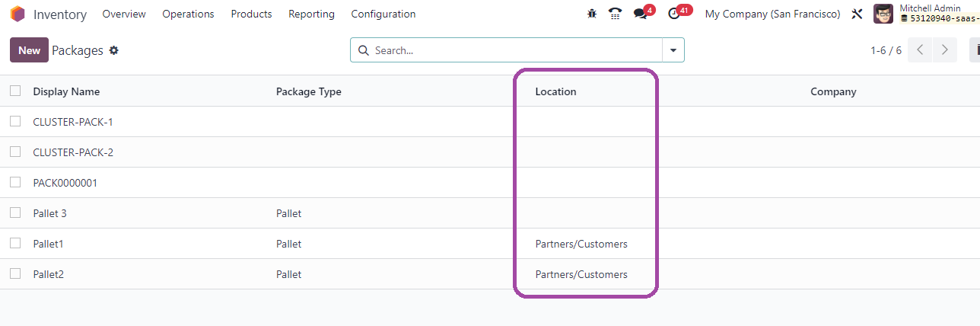Click the Mitchell Admin avatar
980x326 pixels.
coord(883,14)
